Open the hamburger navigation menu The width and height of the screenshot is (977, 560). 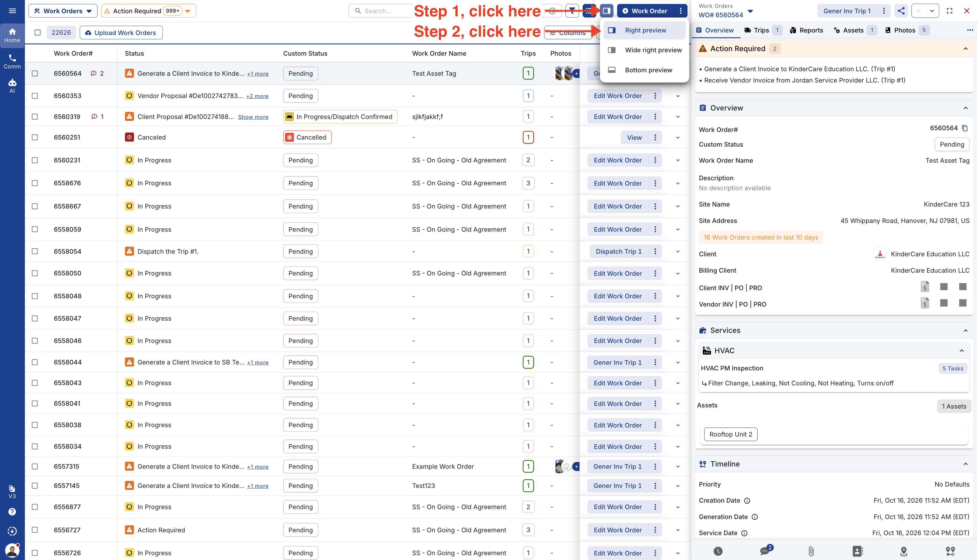(x=12, y=11)
